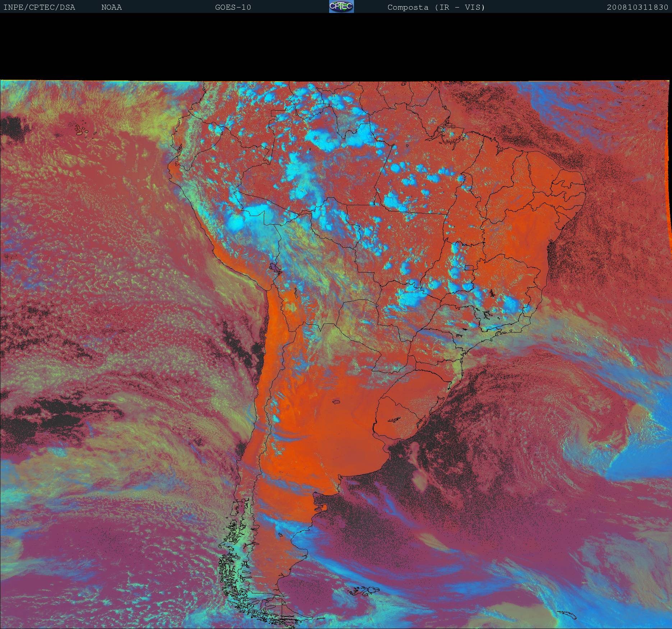Click the Brazilian Federal District rectangle outline
This screenshot has width=672, height=629.
pos(469,267)
